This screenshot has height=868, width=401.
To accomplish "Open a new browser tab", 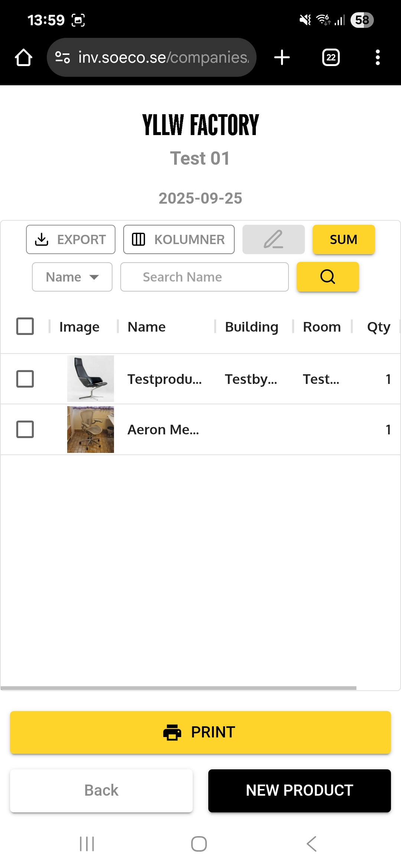I will [x=282, y=57].
